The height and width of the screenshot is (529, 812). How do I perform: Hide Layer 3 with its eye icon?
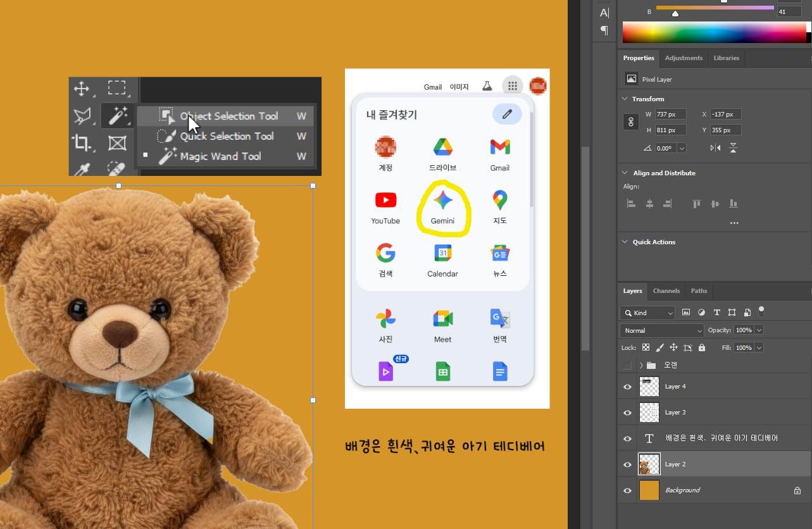tap(628, 413)
